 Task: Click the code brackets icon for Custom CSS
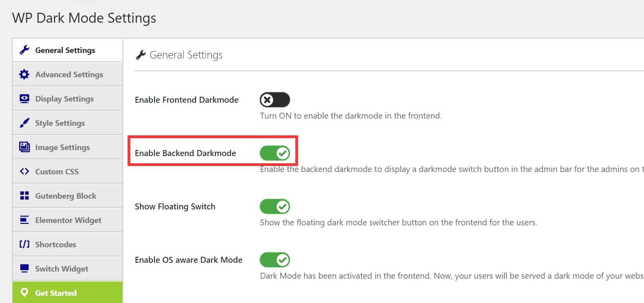pos(24,172)
